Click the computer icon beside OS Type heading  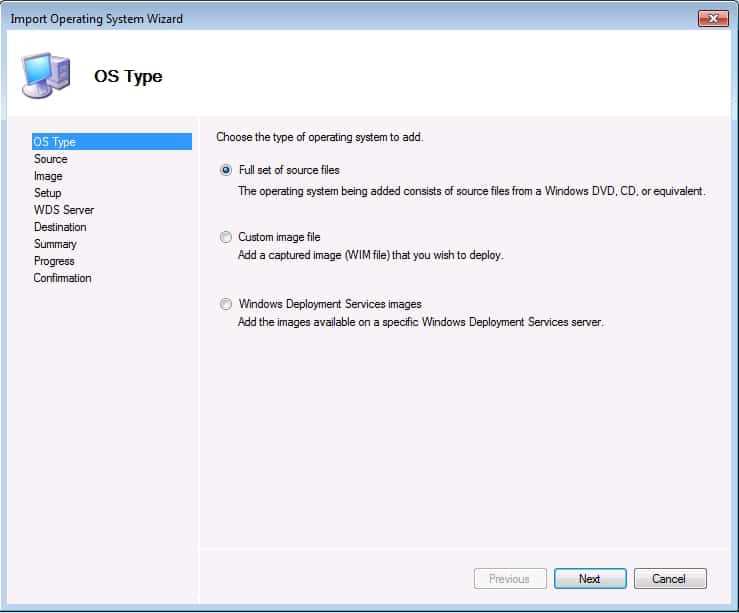click(46, 75)
